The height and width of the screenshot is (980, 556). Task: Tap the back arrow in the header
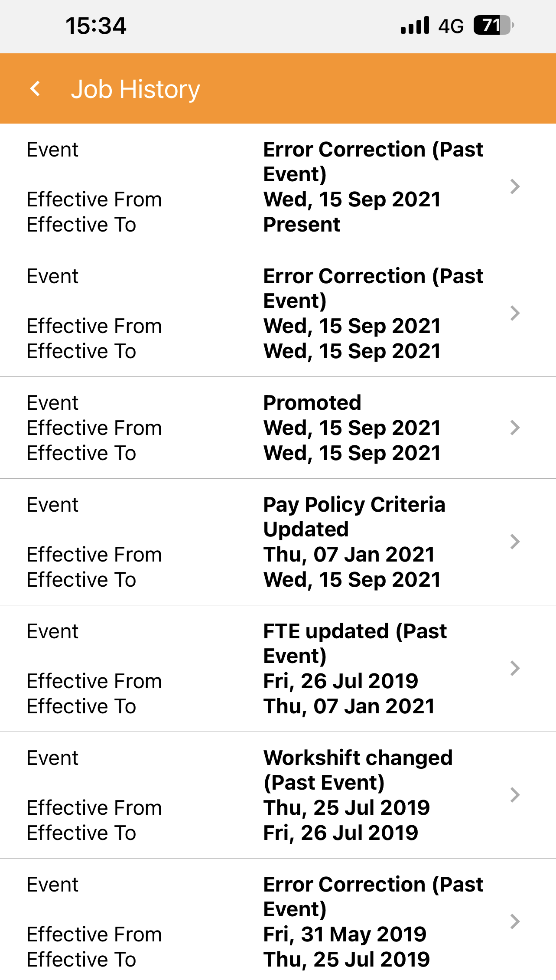[x=36, y=89]
